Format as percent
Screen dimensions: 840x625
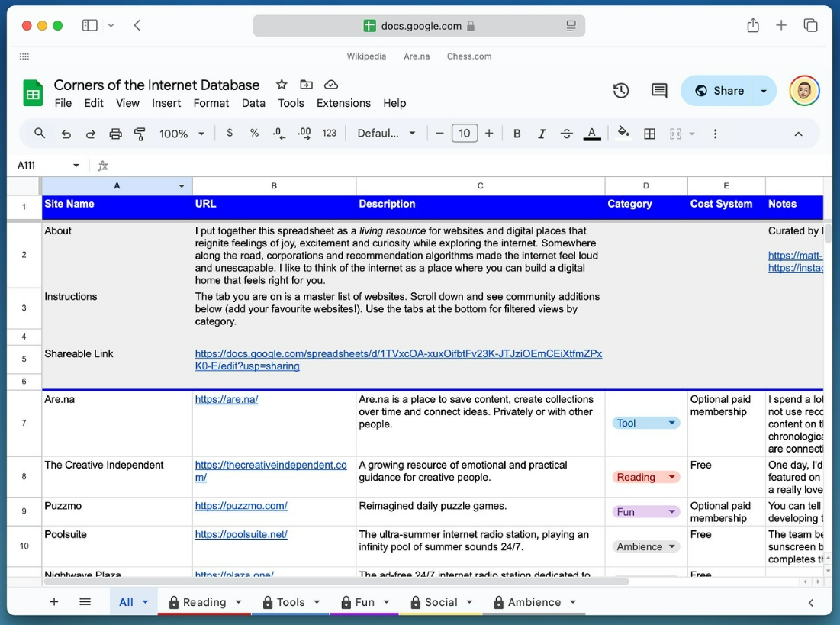255,133
